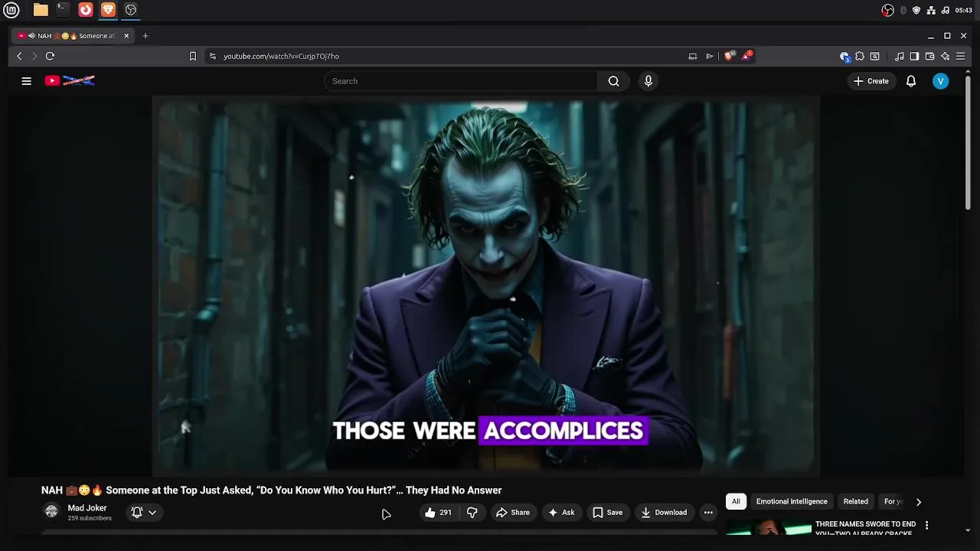
Task: Toggle the browser sidebar panel
Action: [914, 56]
